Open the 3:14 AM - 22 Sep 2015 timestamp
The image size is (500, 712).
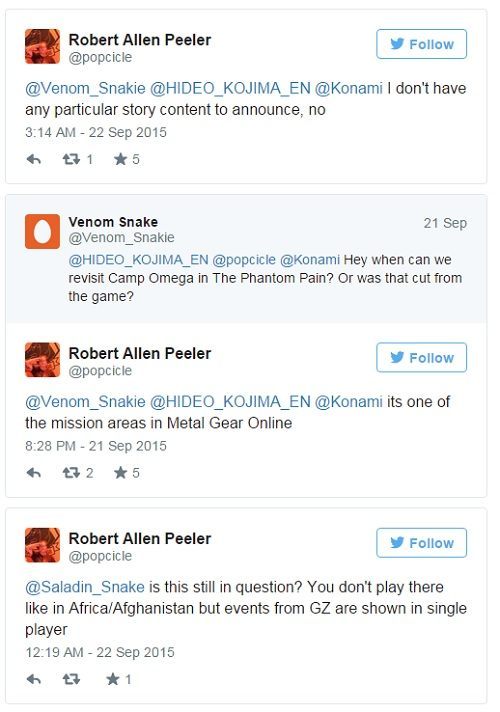[x=96, y=132]
